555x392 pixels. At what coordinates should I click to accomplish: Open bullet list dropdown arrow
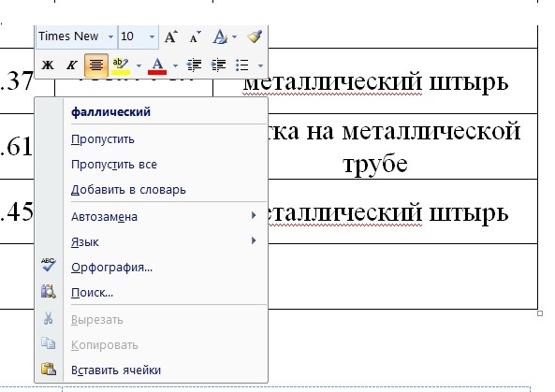pyautogui.click(x=260, y=65)
